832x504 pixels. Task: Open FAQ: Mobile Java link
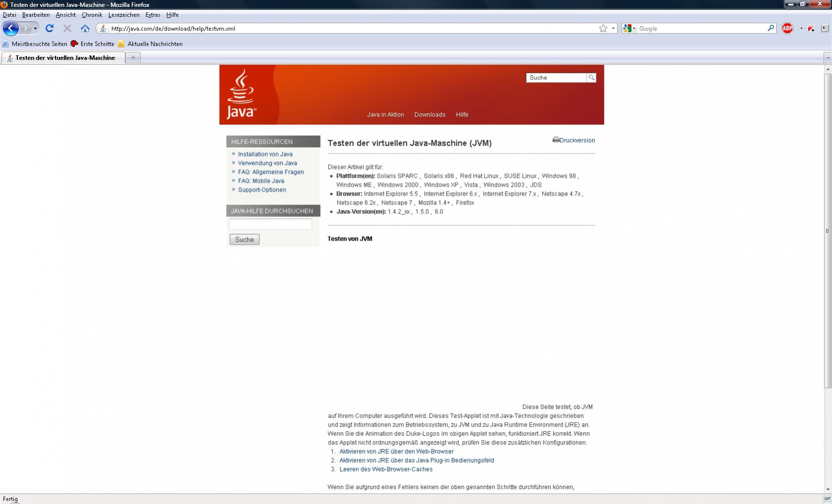pos(261,181)
